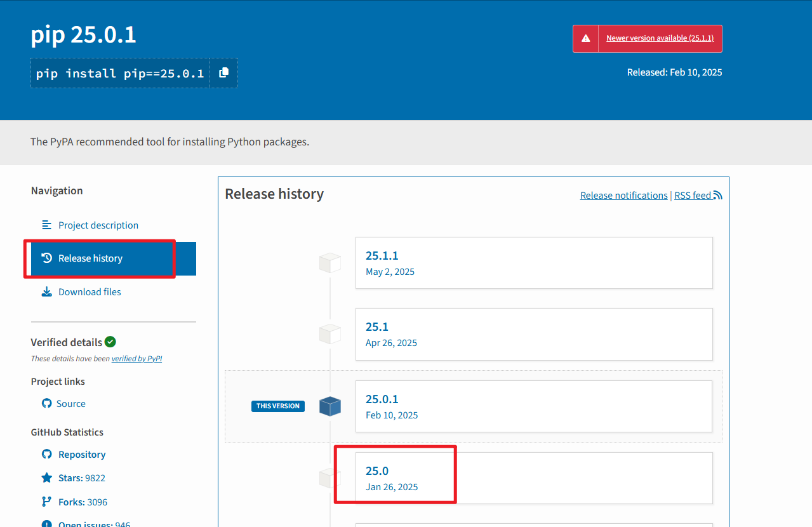The height and width of the screenshot is (527, 812).
Task: Click the 'pip 25.0.1' page title
Action: 83,34
